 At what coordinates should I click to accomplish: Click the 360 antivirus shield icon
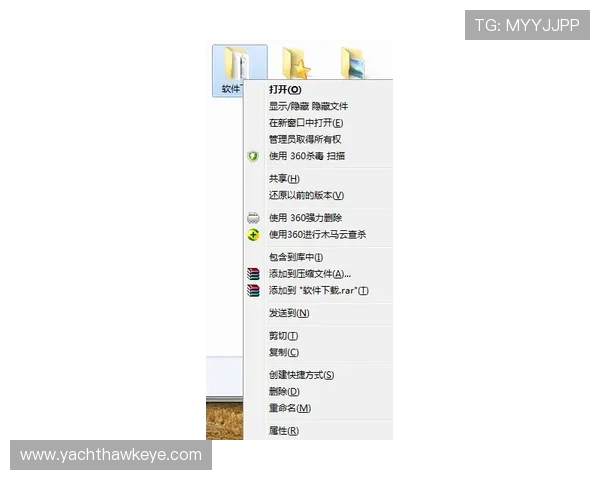point(253,156)
